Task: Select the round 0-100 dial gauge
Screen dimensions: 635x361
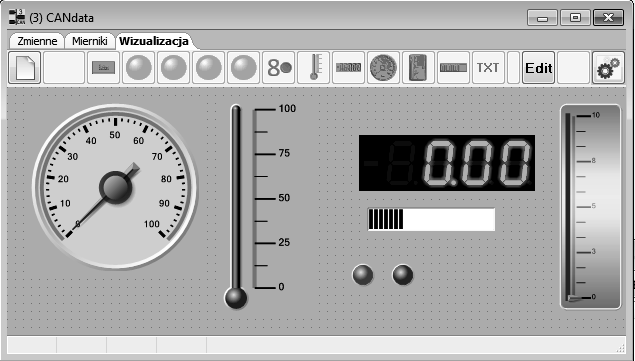Action: (115, 187)
